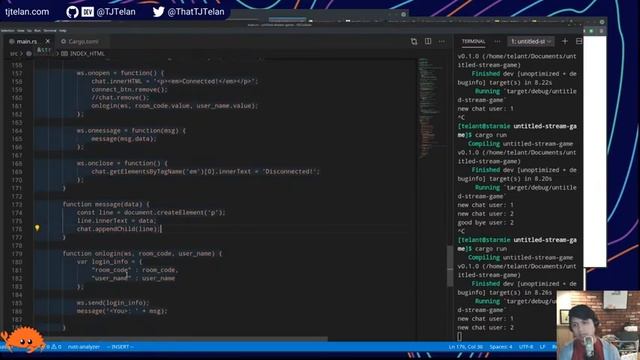
Task: Click the open changes icon in editor toolbar
Action: pyautogui.click(x=414, y=41)
